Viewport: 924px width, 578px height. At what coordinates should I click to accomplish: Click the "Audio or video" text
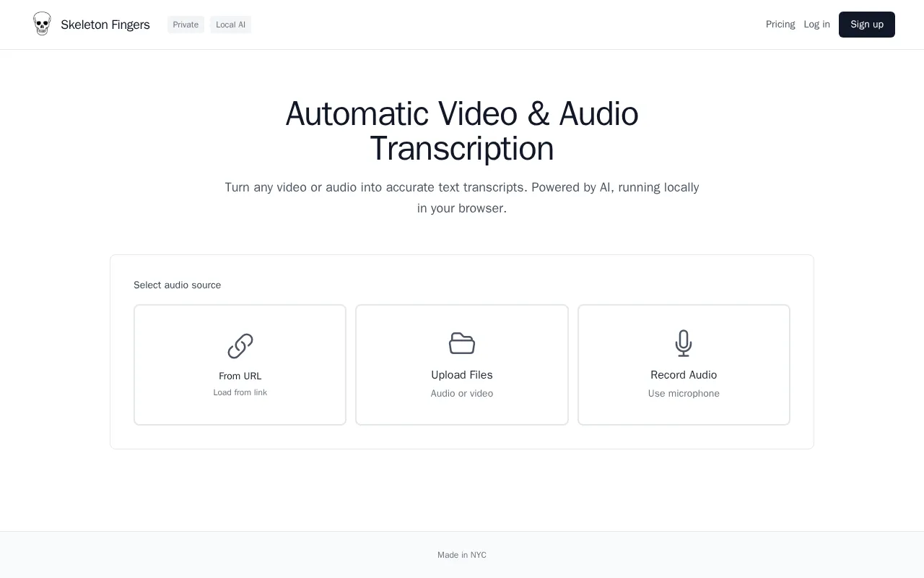(462, 394)
